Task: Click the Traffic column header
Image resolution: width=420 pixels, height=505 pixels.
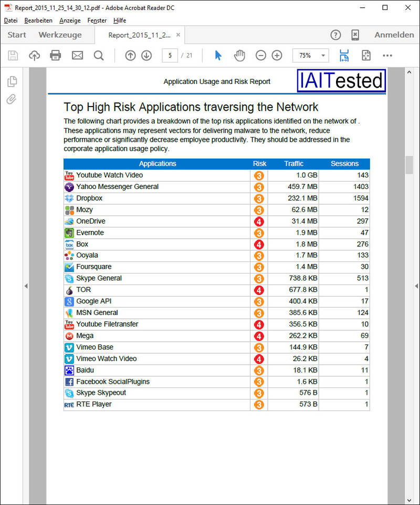Action: point(294,164)
